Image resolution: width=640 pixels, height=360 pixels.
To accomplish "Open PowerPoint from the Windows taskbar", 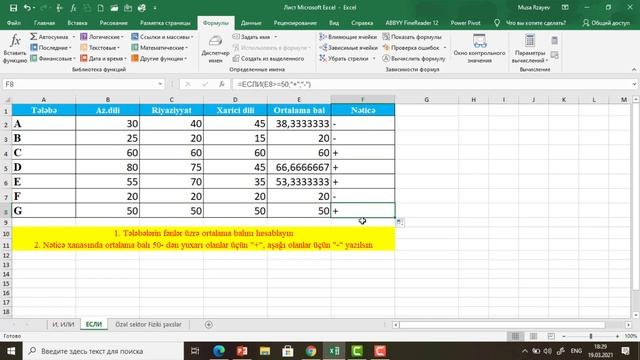I will click(242, 351).
